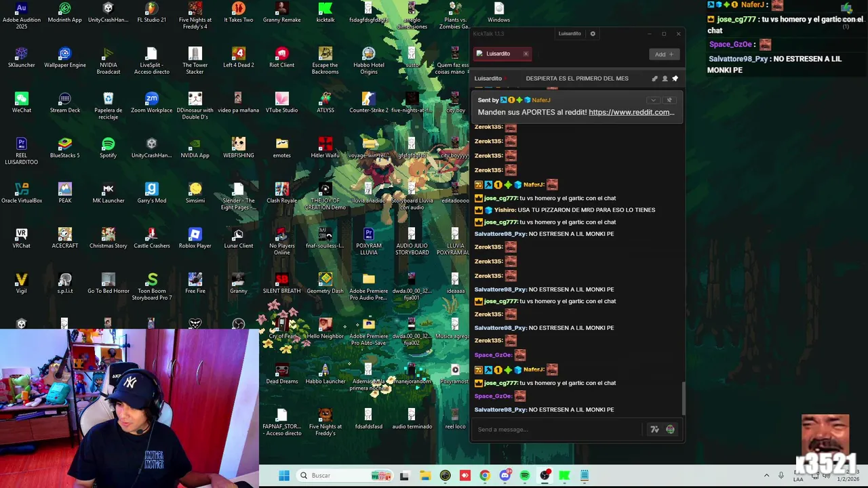This screenshot has height=488, width=868.
Task: Open Google Chrome from taskbar
Action: click(485, 476)
